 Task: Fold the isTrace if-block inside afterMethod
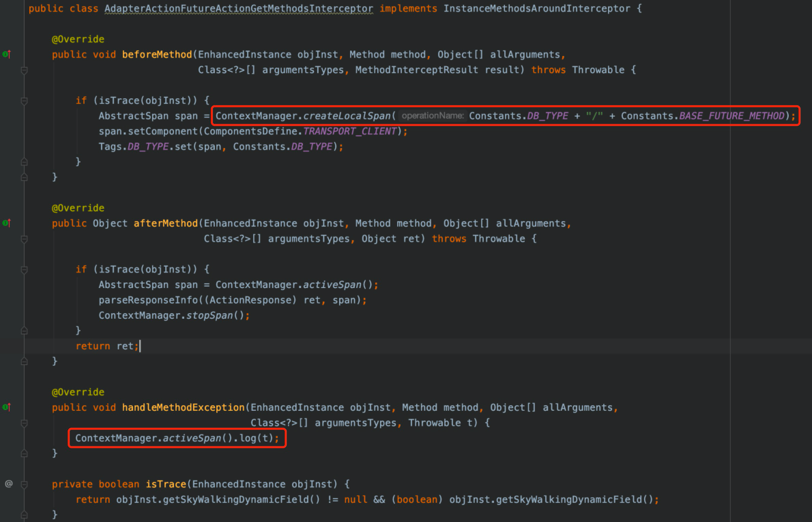[x=24, y=270]
